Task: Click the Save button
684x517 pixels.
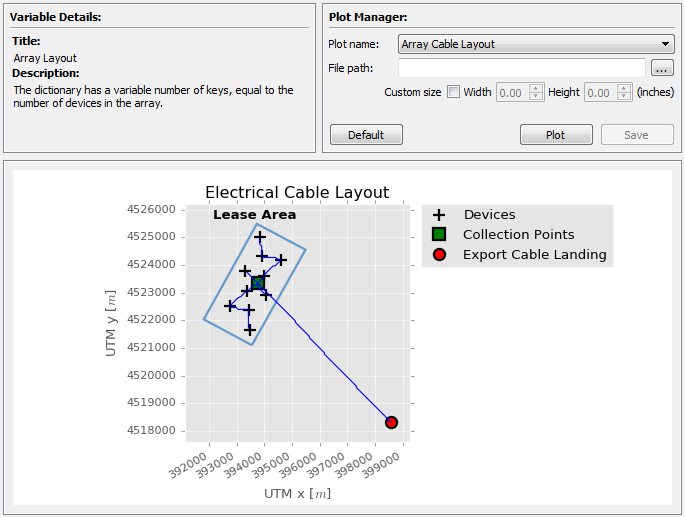Action: click(637, 135)
